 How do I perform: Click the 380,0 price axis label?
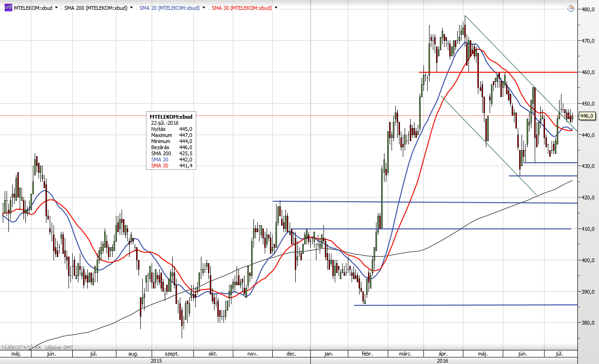588,323
